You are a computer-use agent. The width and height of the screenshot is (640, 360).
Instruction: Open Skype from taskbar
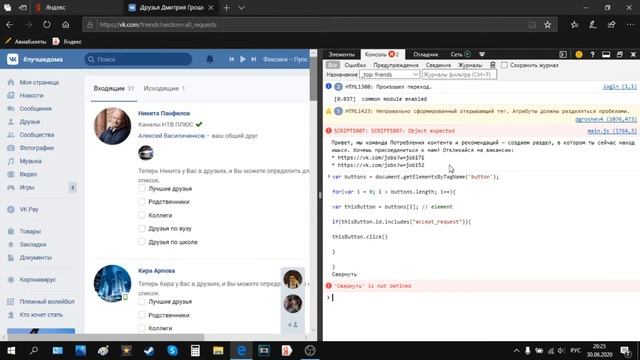[172, 351]
